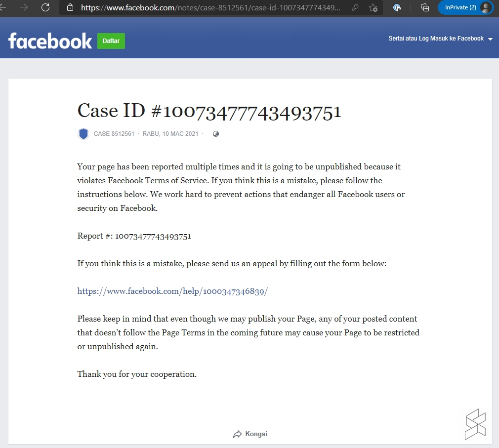This screenshot has width=499, height=448.
Task: Click the CASE 8512561 author name
Action: coord(114,134)
